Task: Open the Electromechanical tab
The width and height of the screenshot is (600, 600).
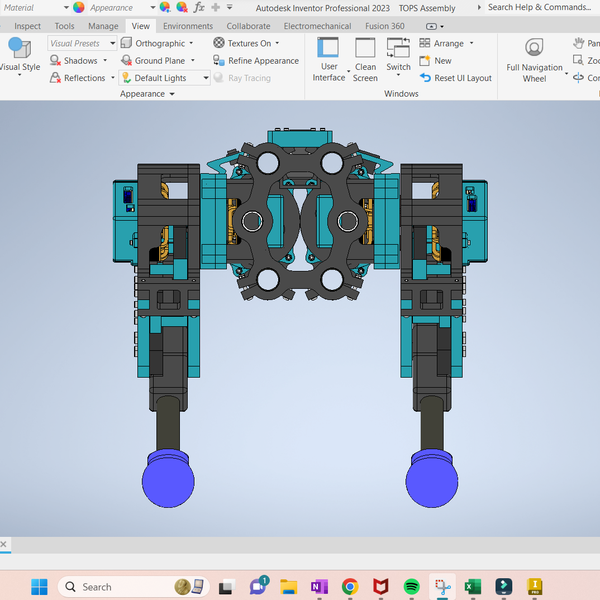Action: [317, 26]
